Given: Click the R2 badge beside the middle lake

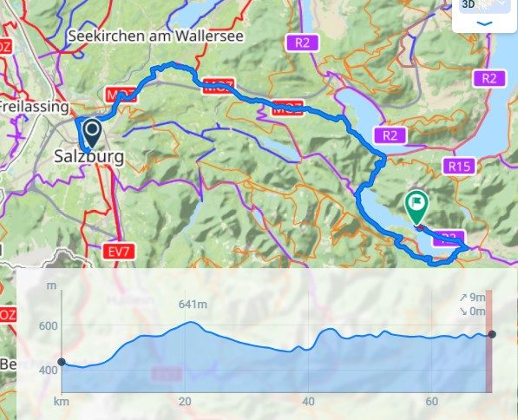Looking at the screenshot, I should point(390,135).
